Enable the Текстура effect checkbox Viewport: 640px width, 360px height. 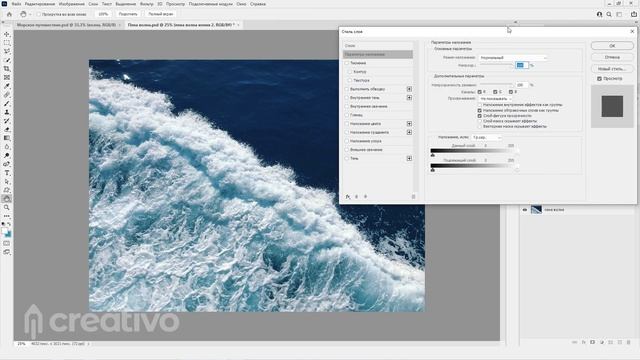pos(350,80)
